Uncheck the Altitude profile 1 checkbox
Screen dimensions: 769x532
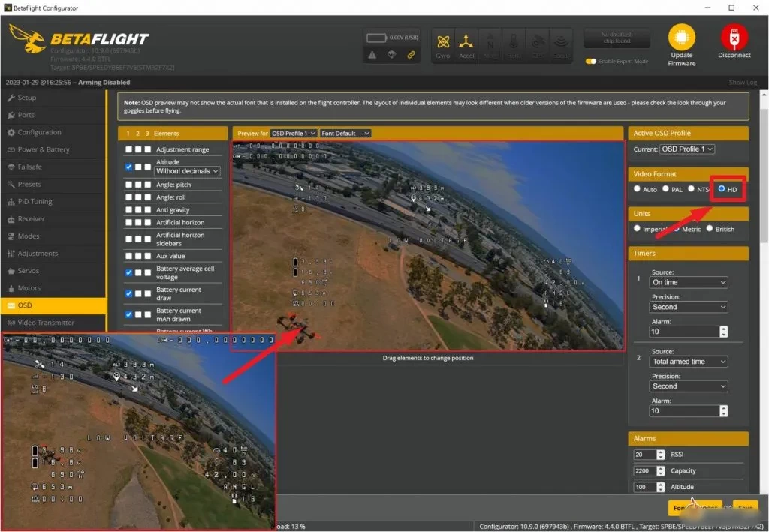[x=128, y=167]
